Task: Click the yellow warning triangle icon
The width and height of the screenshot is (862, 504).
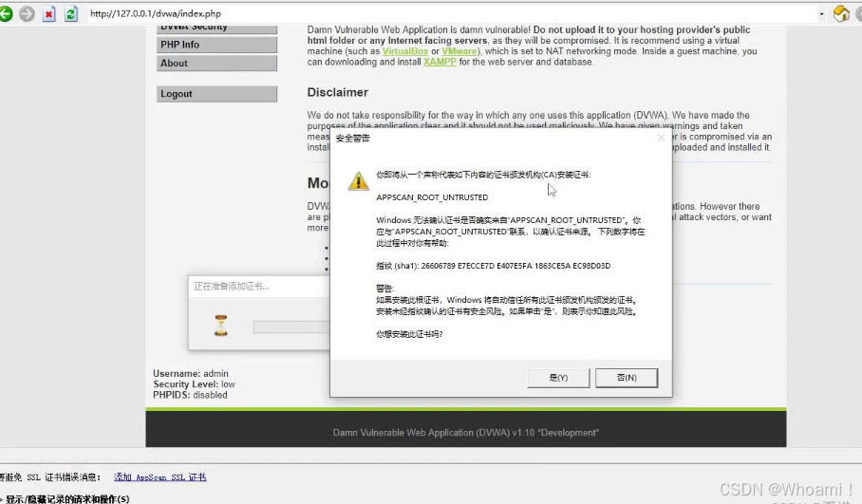Action: [359, 180]
